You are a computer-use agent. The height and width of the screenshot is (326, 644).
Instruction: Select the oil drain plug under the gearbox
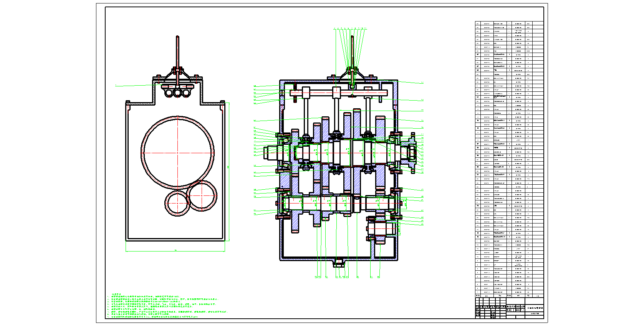pyautogui.click(x=338, y=263)
